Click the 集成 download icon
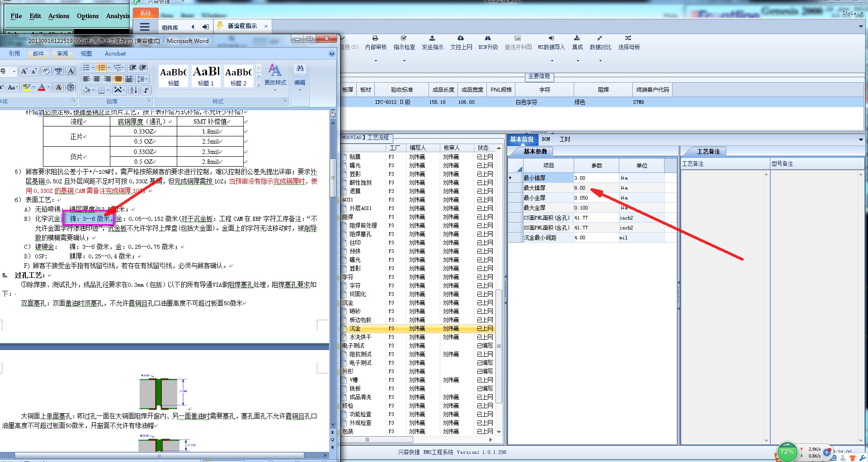The width and height of the screenshot is (868, 462). (x=577, y=38)
